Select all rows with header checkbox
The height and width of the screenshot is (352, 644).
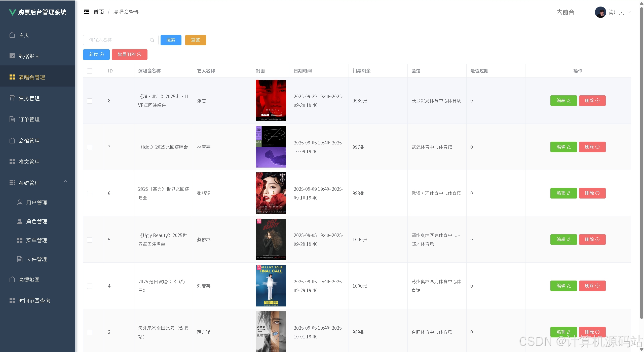pos(90,71)
